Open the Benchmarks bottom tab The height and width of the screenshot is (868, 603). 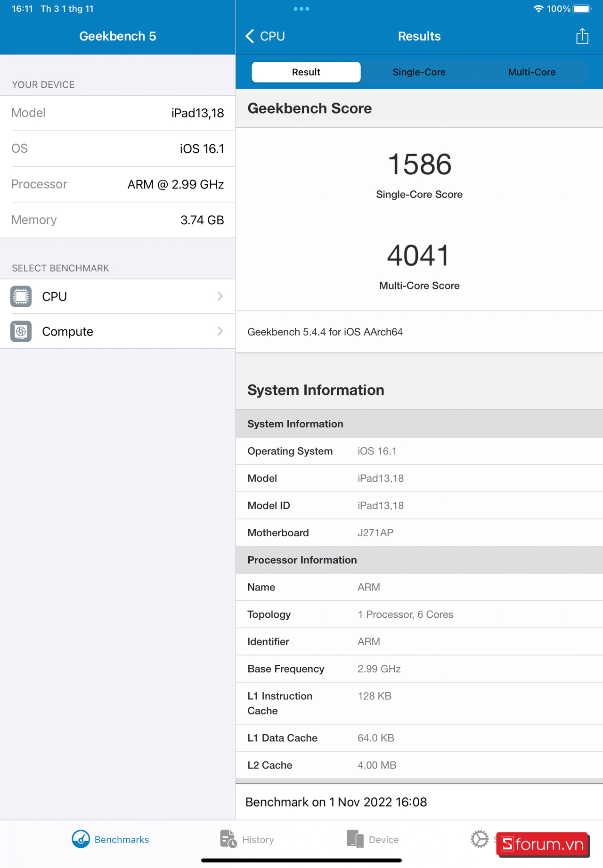(x=110, y=839)
